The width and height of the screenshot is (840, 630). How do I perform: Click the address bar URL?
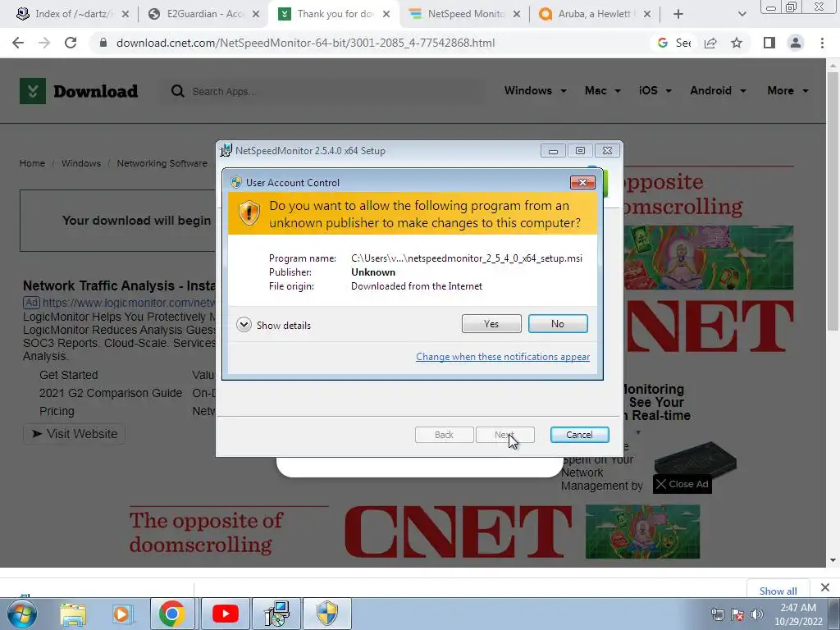305,43
